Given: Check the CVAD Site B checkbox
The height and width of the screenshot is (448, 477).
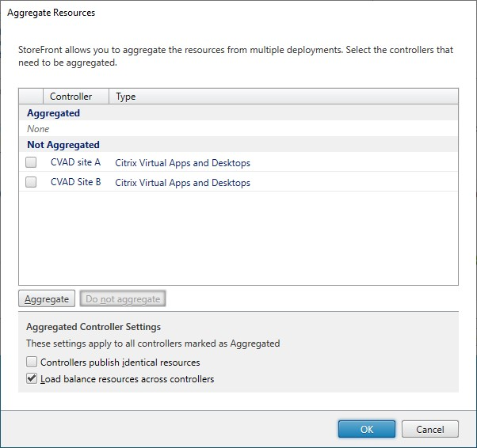Looking at the screenshot, I should [31, 182].
